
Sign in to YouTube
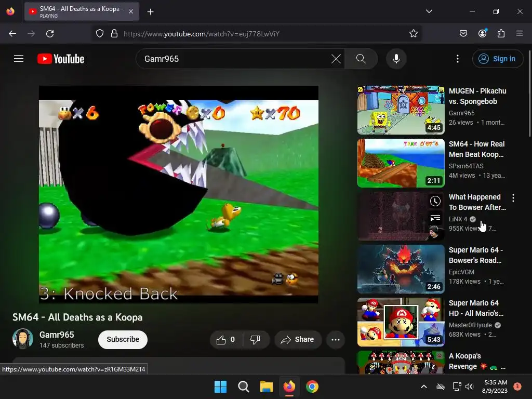(x=497, y=59)
